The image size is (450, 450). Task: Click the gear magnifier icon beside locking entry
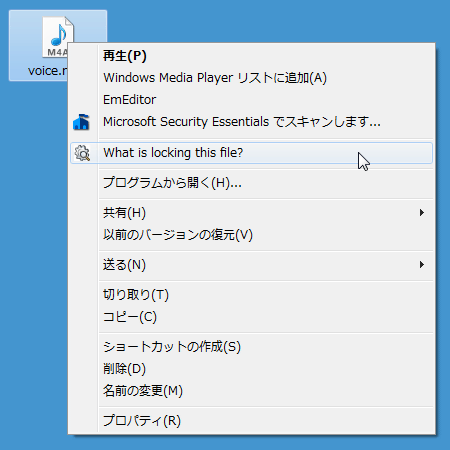pyautogui.click(x=82, y=153)
